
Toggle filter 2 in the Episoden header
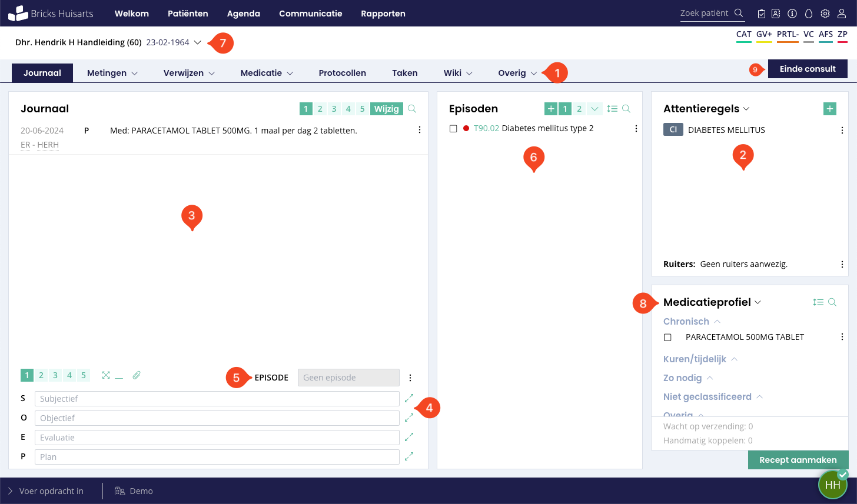(579, 109)
